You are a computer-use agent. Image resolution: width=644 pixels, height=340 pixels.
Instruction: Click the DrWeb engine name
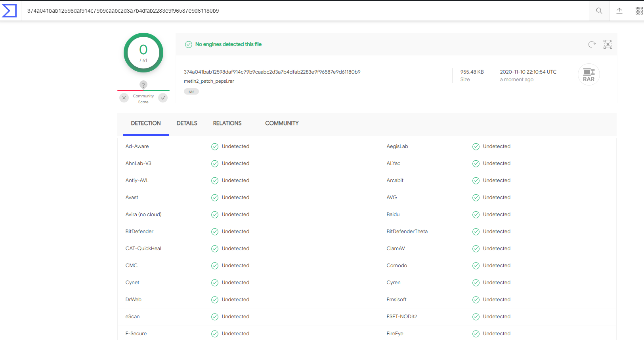pos(134,300)
